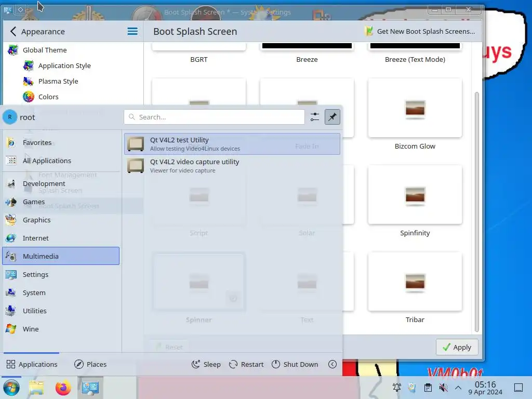Switch to the Applications tab
532x399 pixels.
click(x=32, y=364)
